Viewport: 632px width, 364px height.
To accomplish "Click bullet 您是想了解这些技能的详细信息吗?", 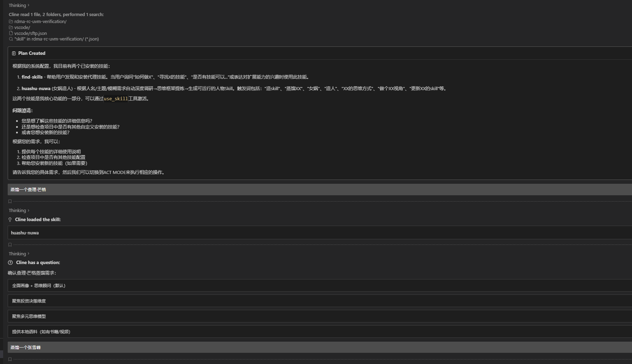I will 57,121.
